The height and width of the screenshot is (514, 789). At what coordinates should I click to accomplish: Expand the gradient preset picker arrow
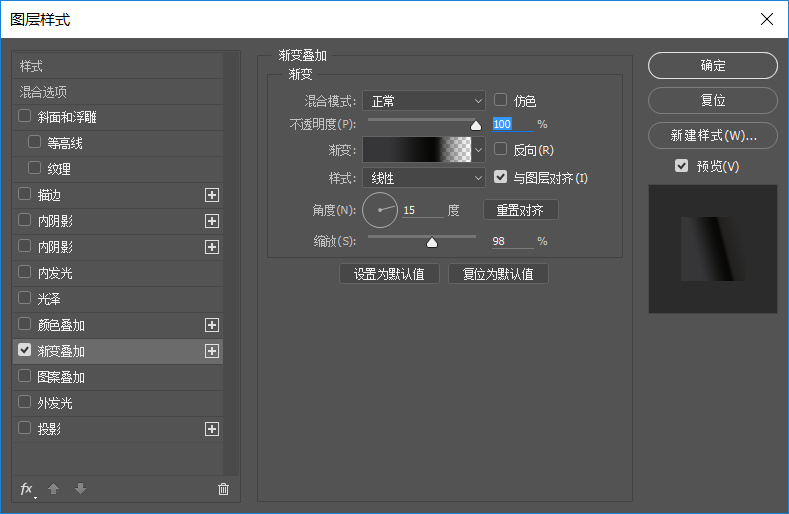479,150
